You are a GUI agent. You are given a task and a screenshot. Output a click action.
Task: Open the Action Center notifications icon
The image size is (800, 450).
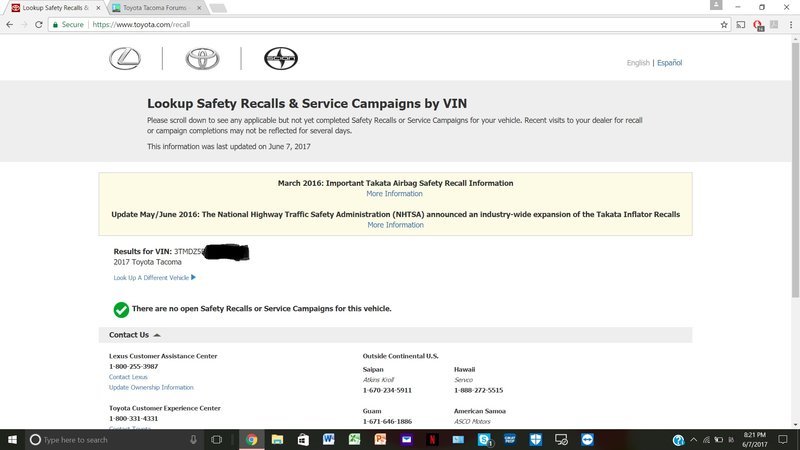pyautogui.click(x=783, y=439)
